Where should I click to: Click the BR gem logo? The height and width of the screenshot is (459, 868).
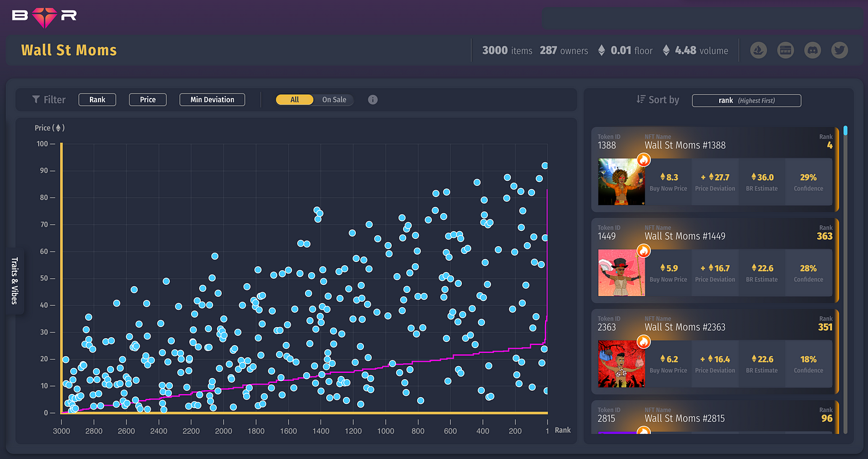tap(45, 17)
